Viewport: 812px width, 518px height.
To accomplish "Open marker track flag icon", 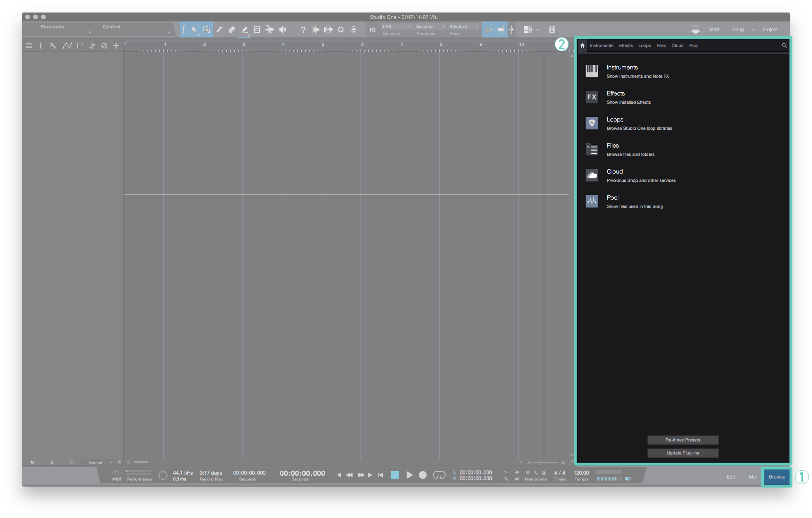I will point(80,45).
